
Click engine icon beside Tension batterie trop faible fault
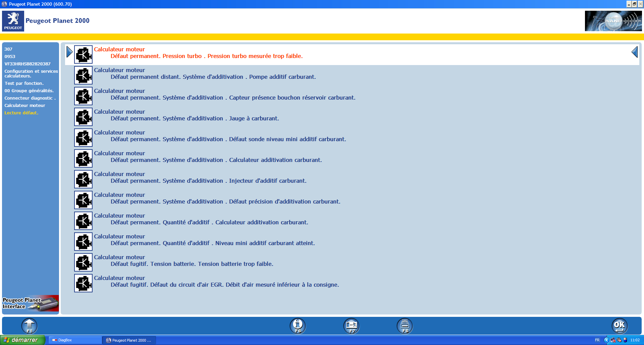pyautogui.click(x=83, y=262)
